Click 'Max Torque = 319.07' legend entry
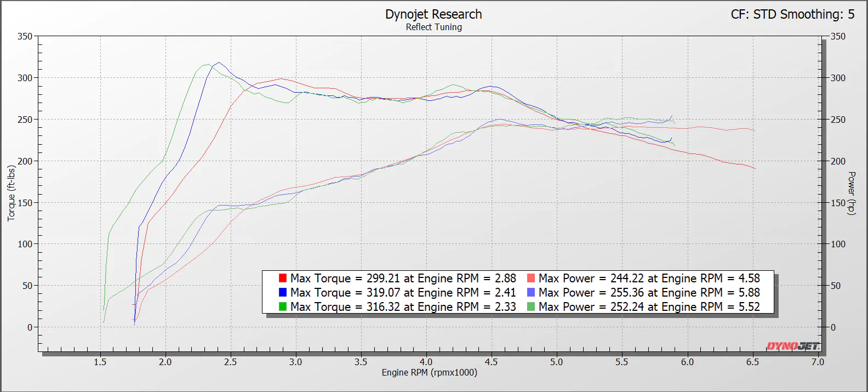868x392 pixels. [x=403, y=292]
